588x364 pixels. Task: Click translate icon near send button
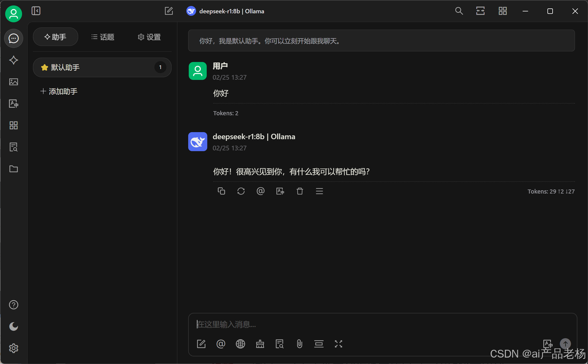click(548, 344)
